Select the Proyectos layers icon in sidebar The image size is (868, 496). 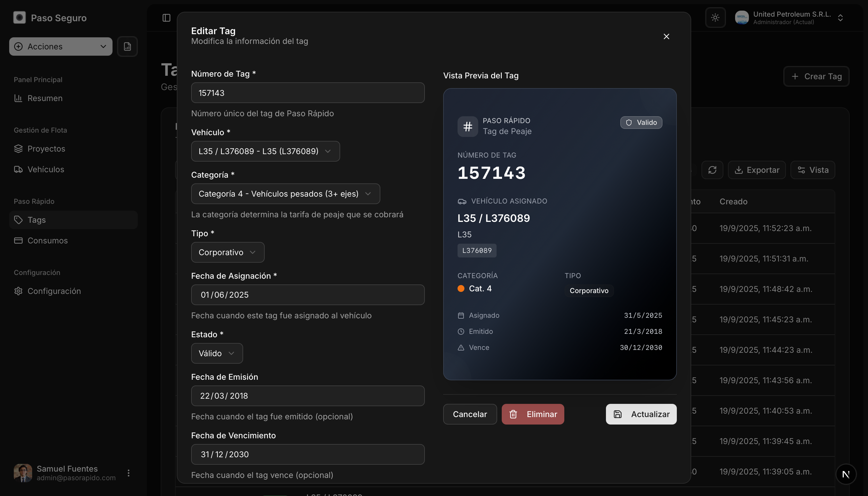tap(19, 148)
